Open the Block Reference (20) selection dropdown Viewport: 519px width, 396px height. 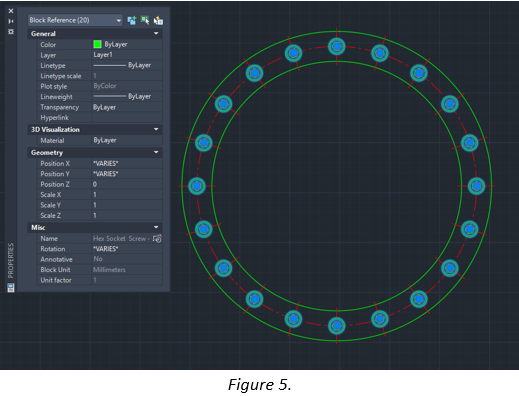coord(75,20)
